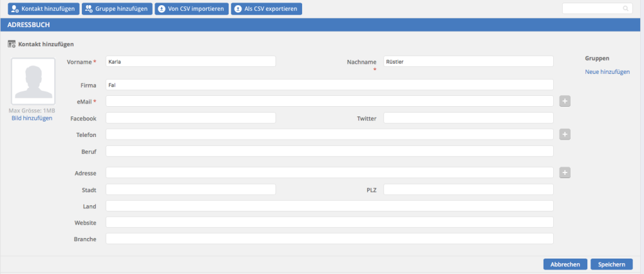Click the Bild hinzufügen link
Image resolution: width=644 pixels, height=274 pixels.
tap(32, 118)
